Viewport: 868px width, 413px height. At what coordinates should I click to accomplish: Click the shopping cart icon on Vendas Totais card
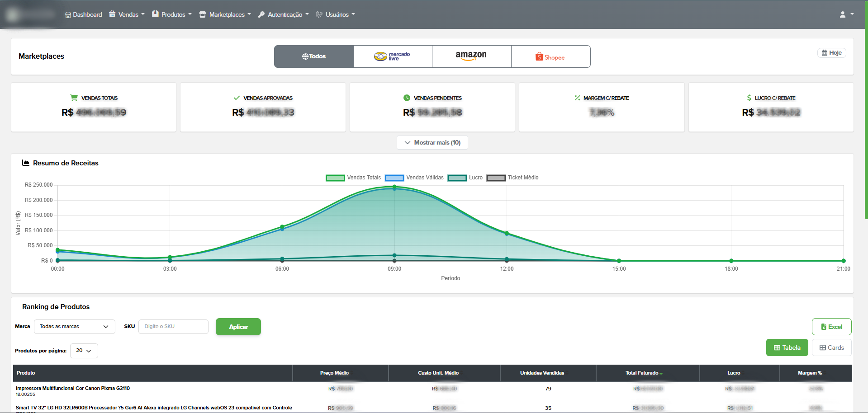tap(73, 97)
